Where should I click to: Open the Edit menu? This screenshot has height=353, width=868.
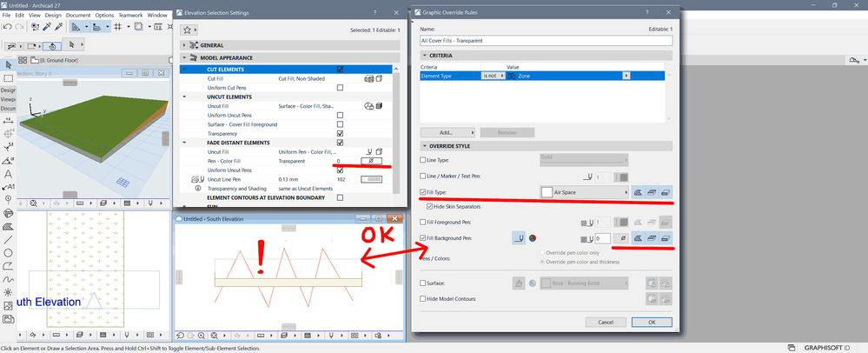tap(20, 15)
